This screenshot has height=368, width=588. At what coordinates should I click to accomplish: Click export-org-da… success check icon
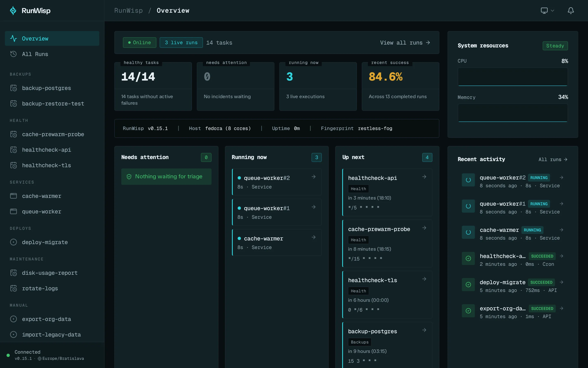coord(468,311)
